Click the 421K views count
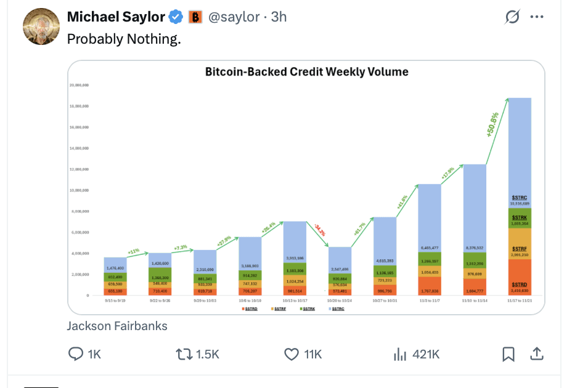 [426, 354]
